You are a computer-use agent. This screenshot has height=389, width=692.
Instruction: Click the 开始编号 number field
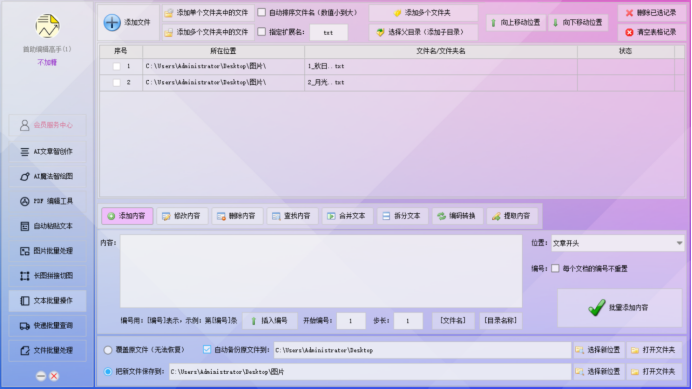351,321
